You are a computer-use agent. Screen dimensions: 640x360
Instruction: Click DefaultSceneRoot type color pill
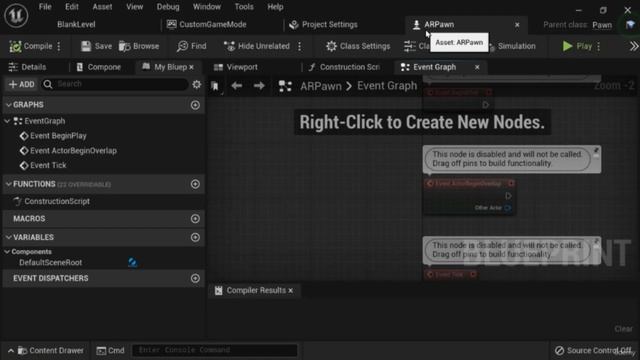click(133, 262)
